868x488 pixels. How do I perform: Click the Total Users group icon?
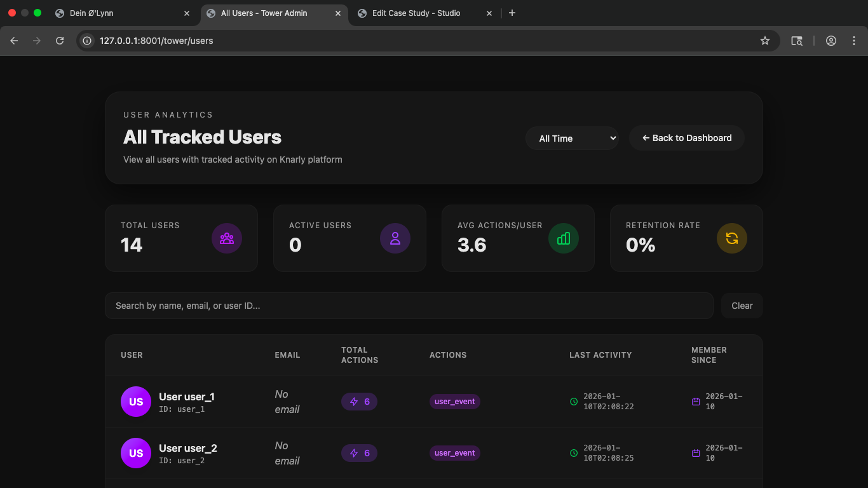tap(227, 238)
